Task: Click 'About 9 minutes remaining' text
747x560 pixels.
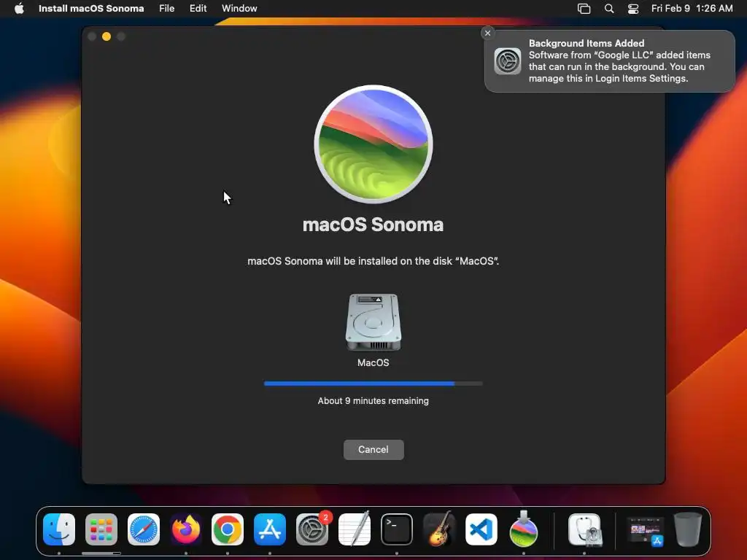Action: pos(373,401)
